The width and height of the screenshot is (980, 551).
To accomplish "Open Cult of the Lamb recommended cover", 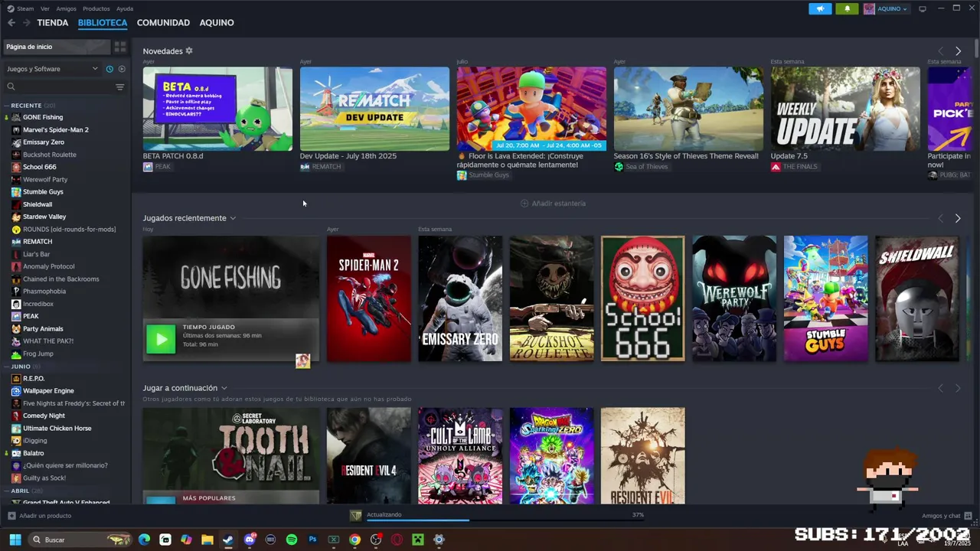I will click(460, 455).
